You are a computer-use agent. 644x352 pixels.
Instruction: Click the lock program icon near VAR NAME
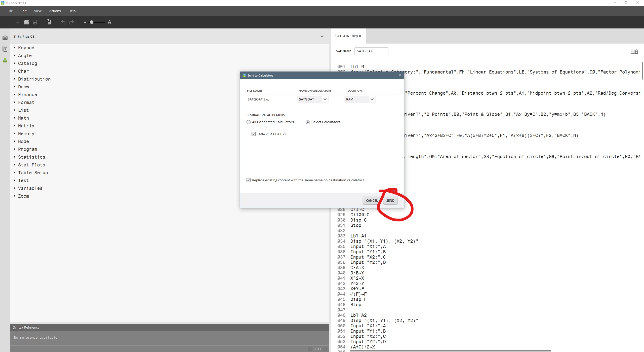(634, 52)
